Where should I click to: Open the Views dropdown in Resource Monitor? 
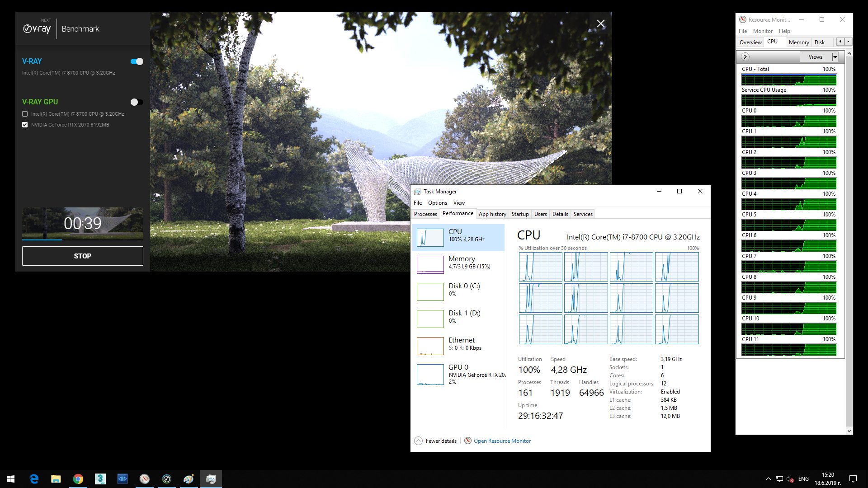tap(835, 56)
